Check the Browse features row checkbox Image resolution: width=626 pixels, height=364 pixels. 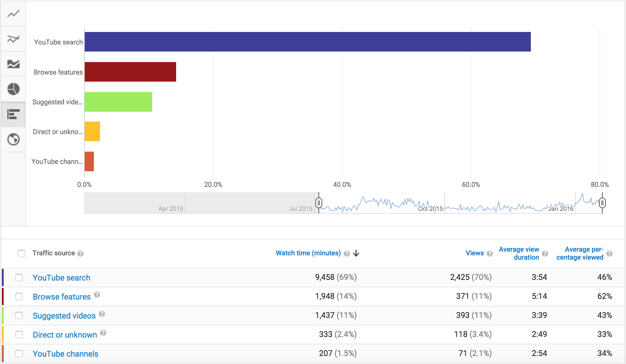coord(19,296)
